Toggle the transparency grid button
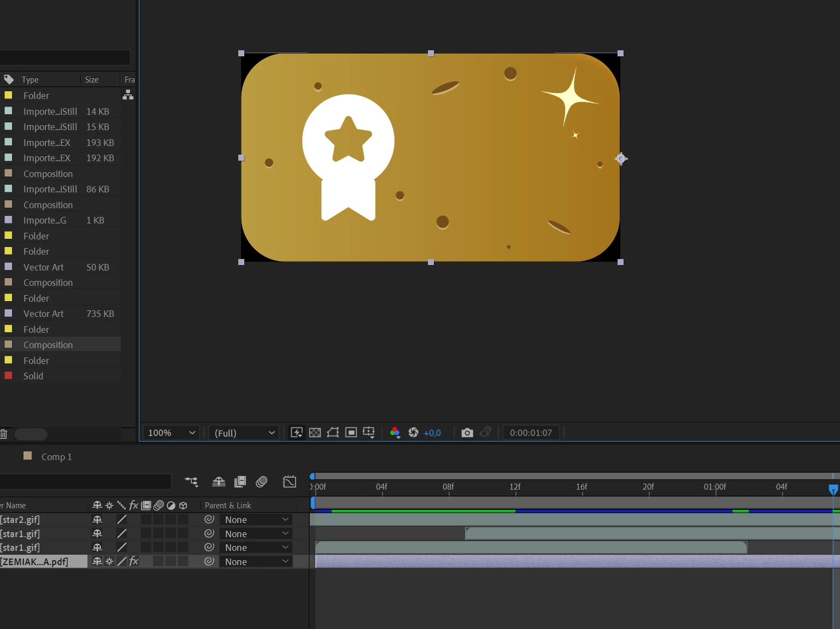 315,433
